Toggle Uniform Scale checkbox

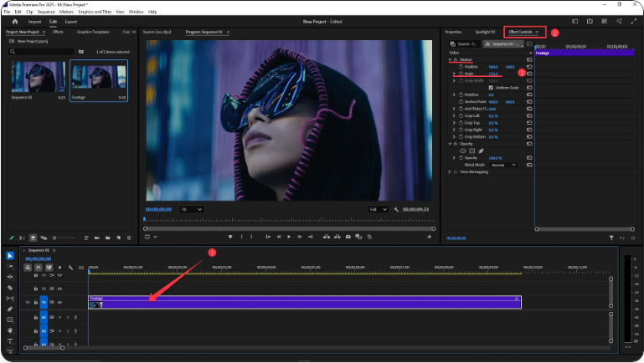click(x=492, y=87)
